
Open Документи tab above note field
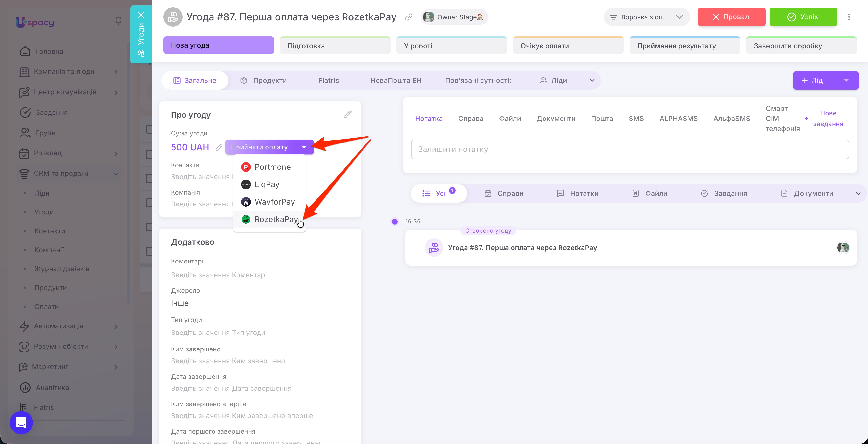(x=556, y=119)
